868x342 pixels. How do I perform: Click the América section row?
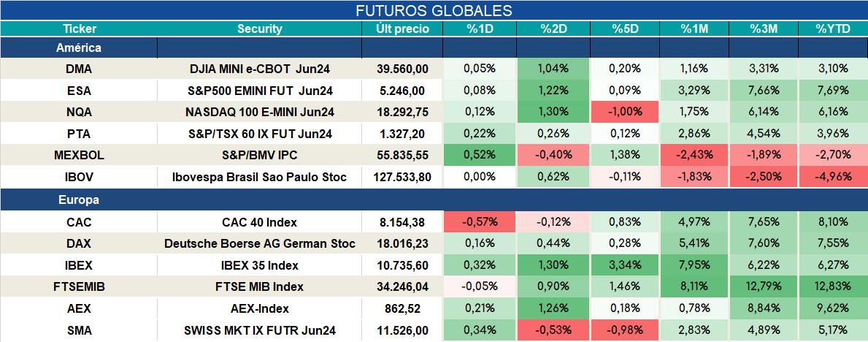[x=434, y=47]
